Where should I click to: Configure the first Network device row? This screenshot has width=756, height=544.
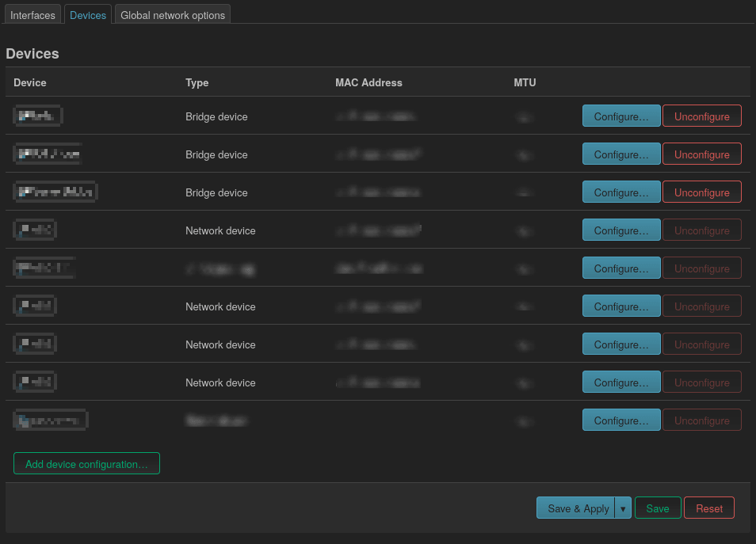coord(620,230)
